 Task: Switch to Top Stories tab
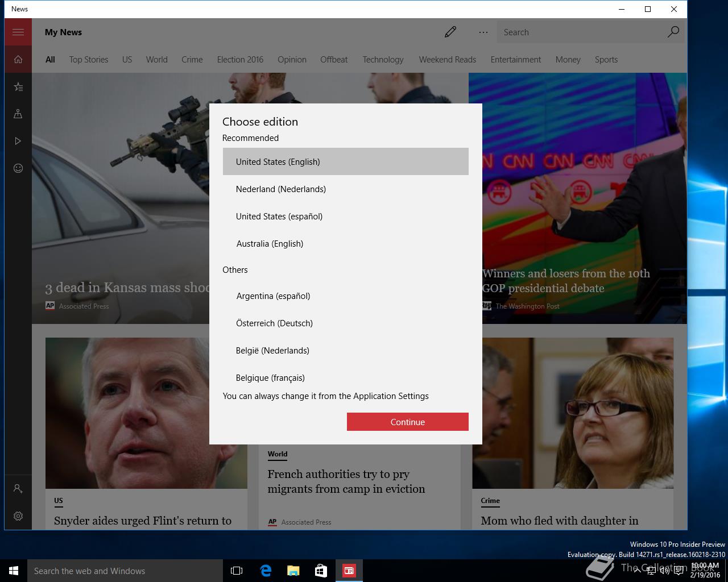tap(89, 60)
